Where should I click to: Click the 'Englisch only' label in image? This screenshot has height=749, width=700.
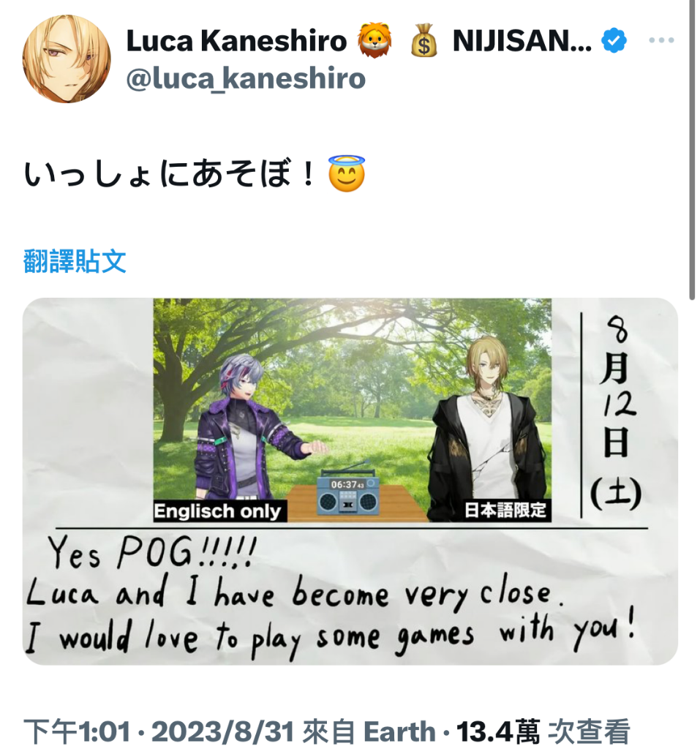click(x=219, y=511)
